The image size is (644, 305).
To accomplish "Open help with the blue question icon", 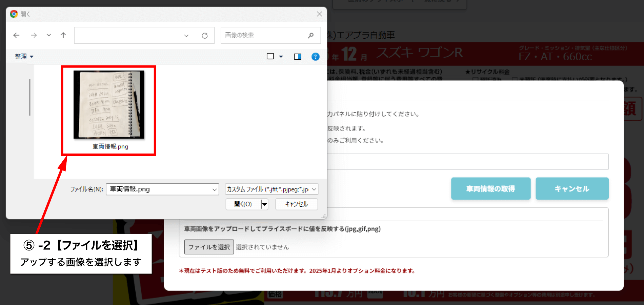I will (316, 57).
